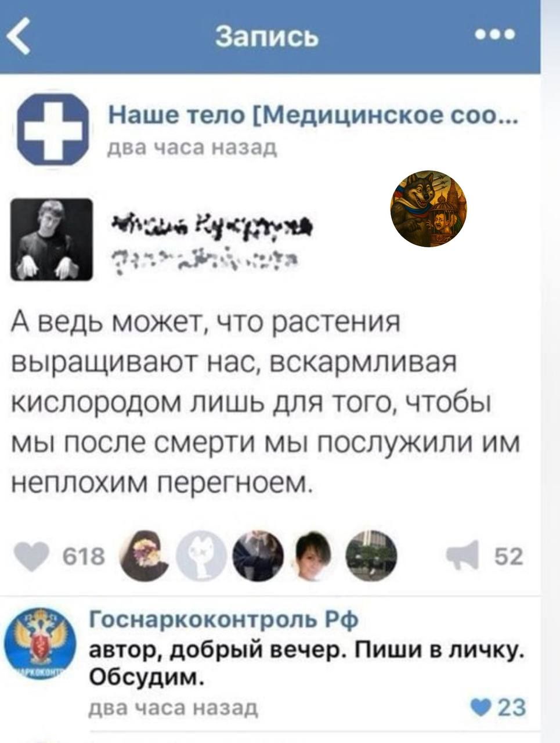Tap the Запись header title
The height and width of the screenshot is (743, 560).
pos(267,37)
